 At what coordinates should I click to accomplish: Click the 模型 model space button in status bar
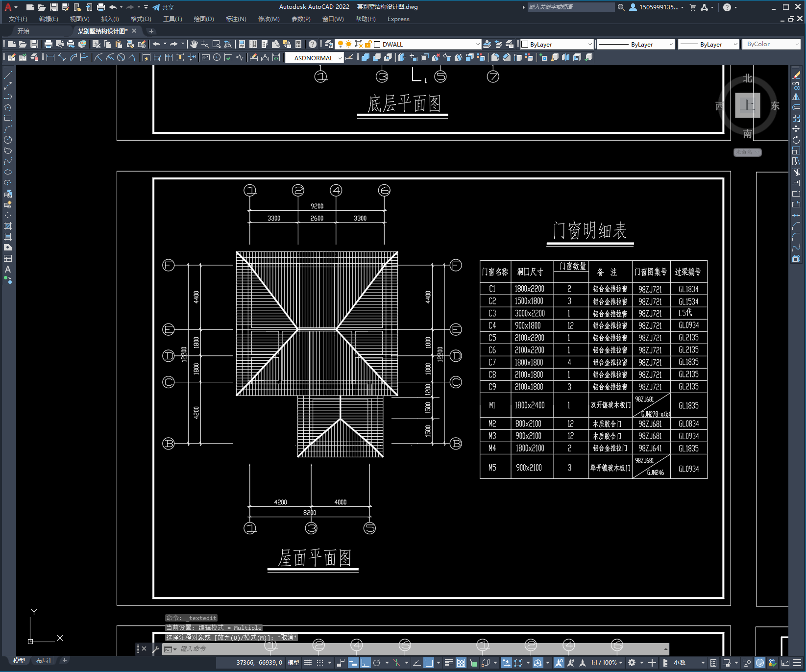coord(293,663)
